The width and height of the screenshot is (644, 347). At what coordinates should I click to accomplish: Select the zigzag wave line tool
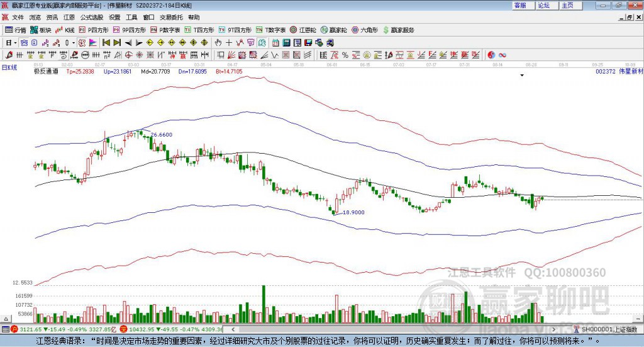274,55
